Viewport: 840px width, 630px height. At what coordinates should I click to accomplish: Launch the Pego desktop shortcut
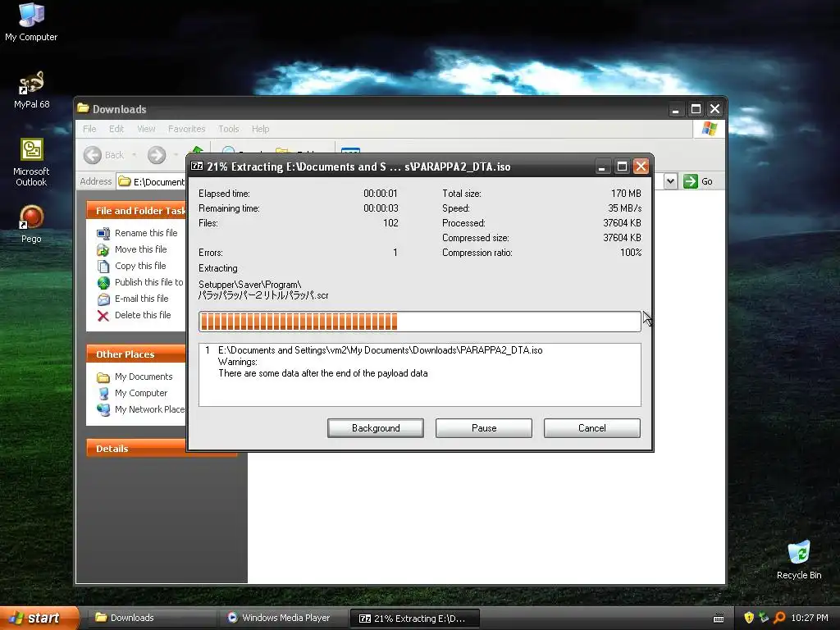pyautogui.click(x=31, y=225)
